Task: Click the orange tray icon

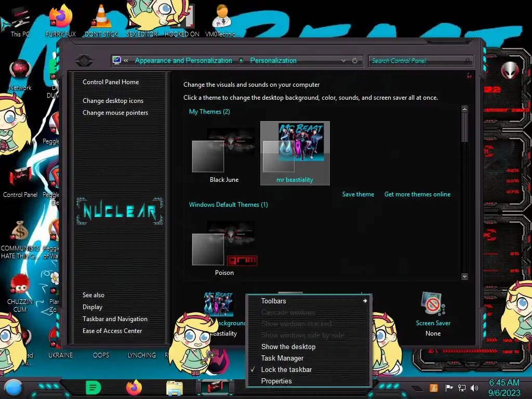Action: coord(434,388)
